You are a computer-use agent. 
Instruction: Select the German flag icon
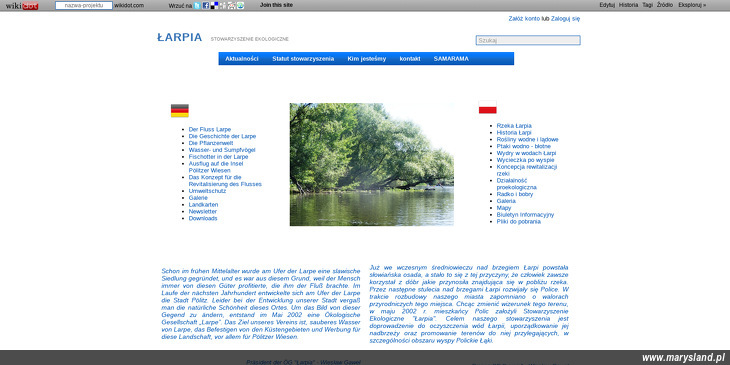(x=180, y=110)
